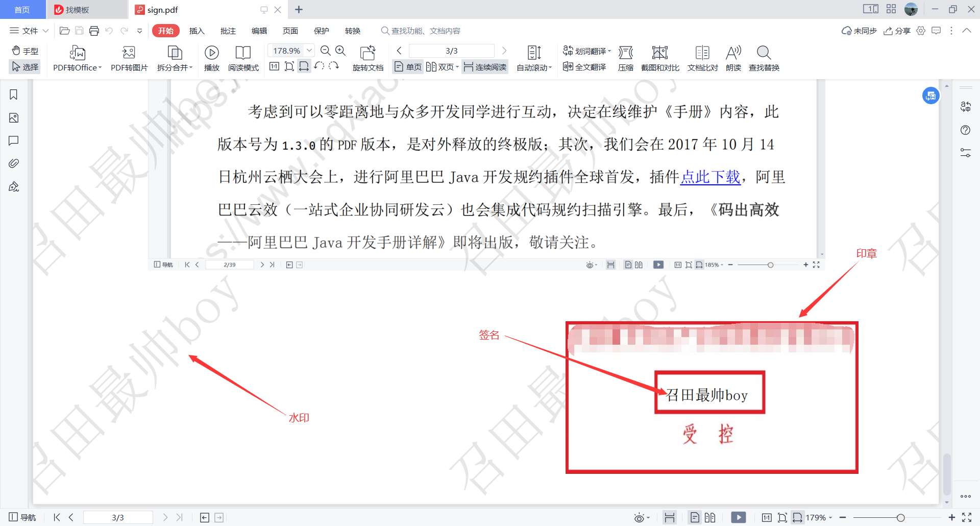980x526 pixels.
Task: Open 自动滚动 auto scroll dropdown
Action: (534, 58)
